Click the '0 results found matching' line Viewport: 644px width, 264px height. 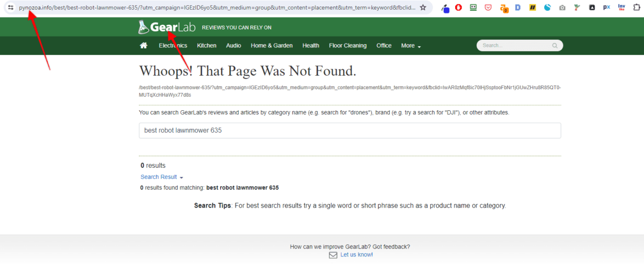209,188
